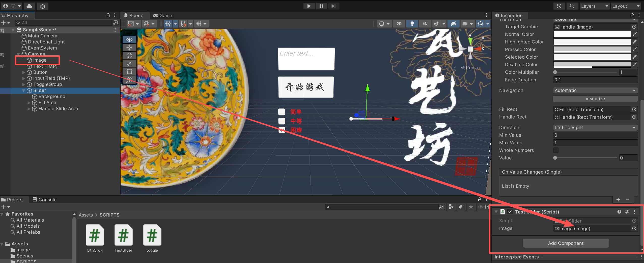Toggle the Whole Numbers checkbox
The width and height of the screenshot is (644, 263).
[x=556, y=150]
